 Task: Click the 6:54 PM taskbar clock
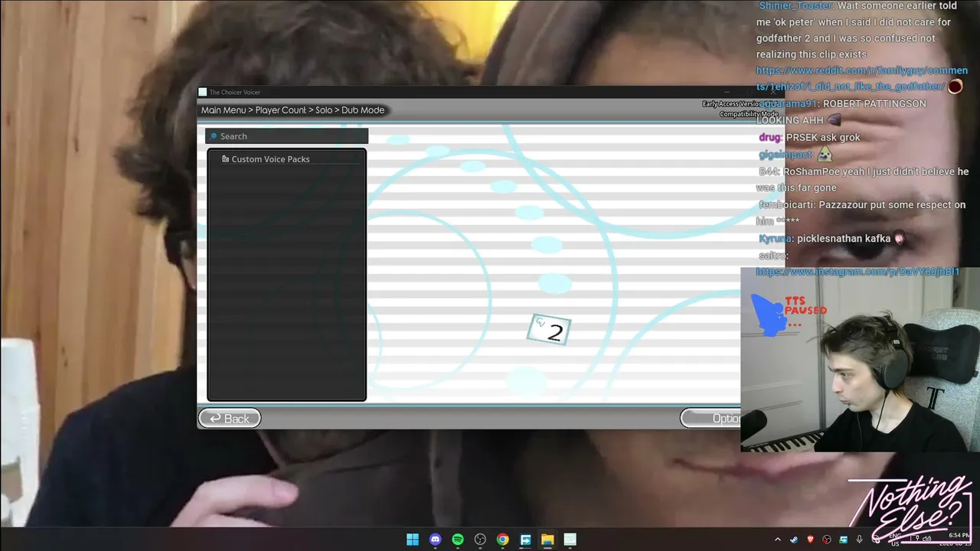(x=959, y=539)
